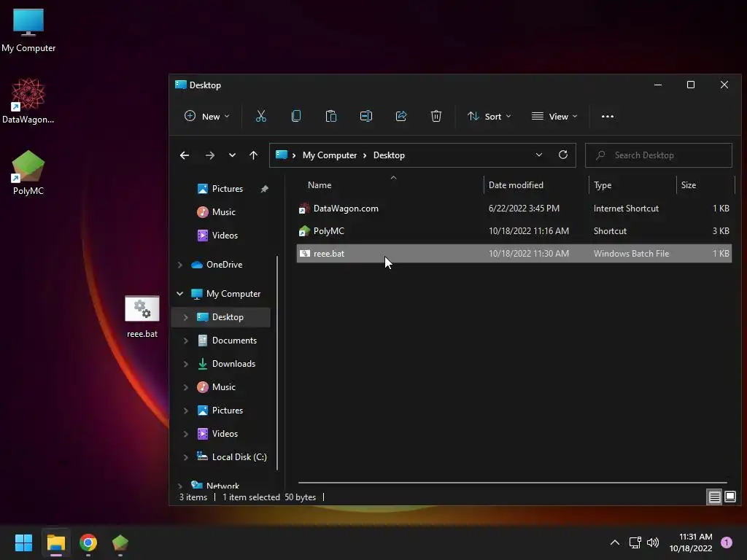Open the notification badge in taskbar
The image size is (747, 560).
click(x=727, y=542)
